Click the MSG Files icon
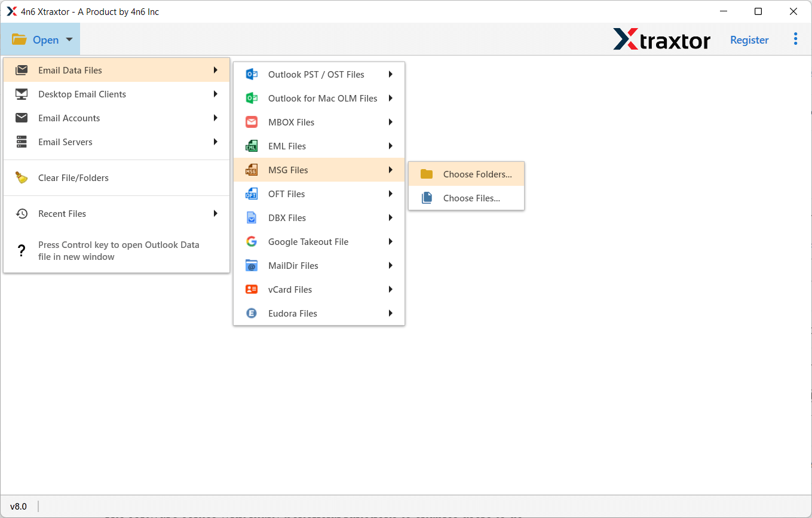 click(252, 170)
